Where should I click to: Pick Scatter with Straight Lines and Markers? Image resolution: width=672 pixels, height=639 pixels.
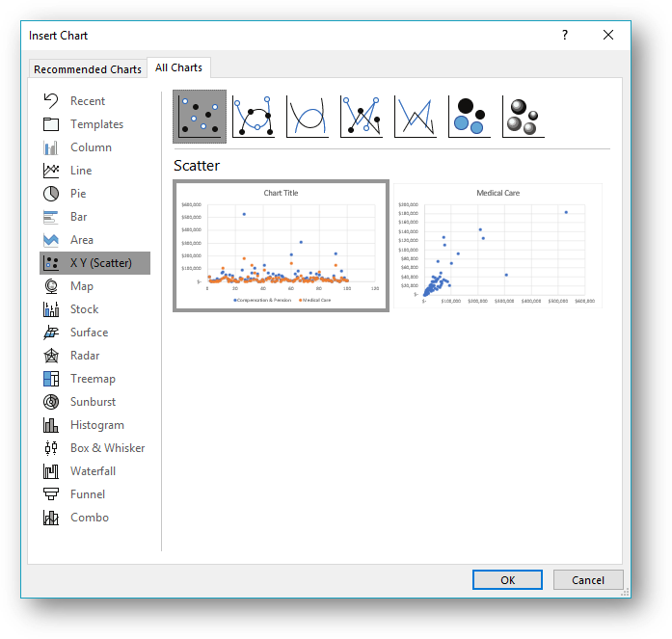coord(362,117)
